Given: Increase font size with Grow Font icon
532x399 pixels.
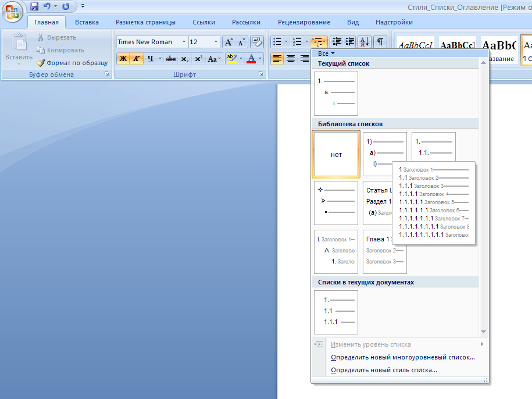Looking at the screenshot, I should coord(228,42).
